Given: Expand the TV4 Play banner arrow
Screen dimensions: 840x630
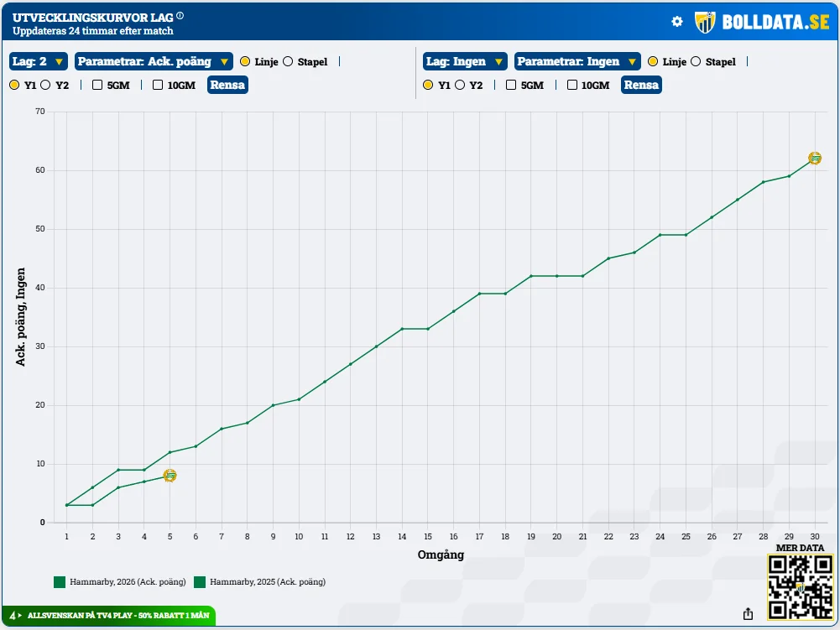Looking at the screenshot, I should [18, 616].
